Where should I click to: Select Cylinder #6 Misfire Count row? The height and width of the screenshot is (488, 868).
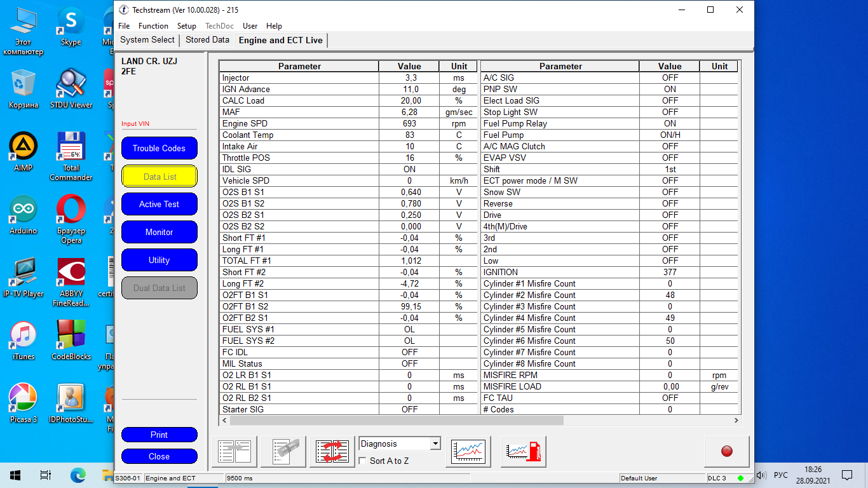pos(609,341)
